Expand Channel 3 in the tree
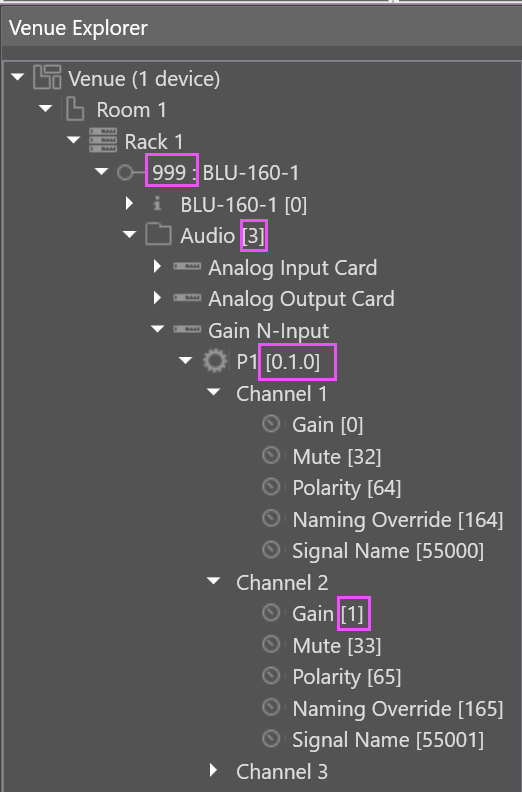This screenshot has width=522, height=792. tap(213, 770)
